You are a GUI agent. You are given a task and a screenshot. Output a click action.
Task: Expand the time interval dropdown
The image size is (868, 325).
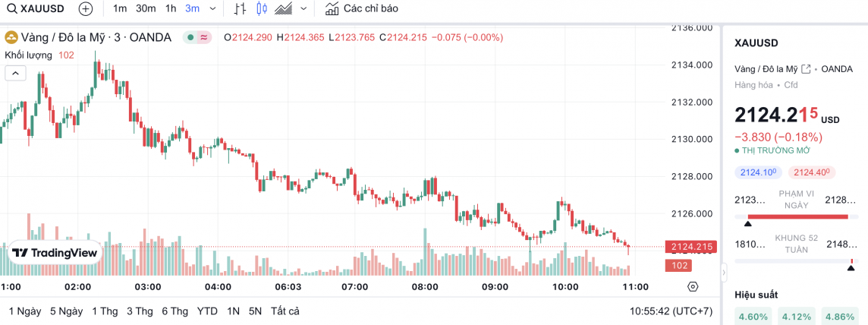point(212,9)
